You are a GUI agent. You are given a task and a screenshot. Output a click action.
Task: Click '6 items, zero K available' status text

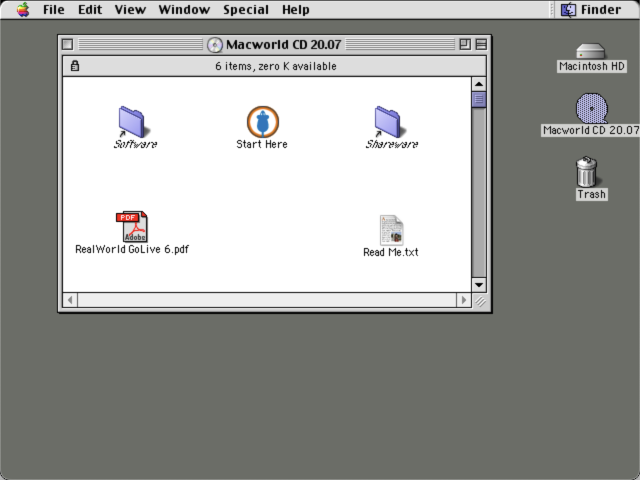[276, 66]
